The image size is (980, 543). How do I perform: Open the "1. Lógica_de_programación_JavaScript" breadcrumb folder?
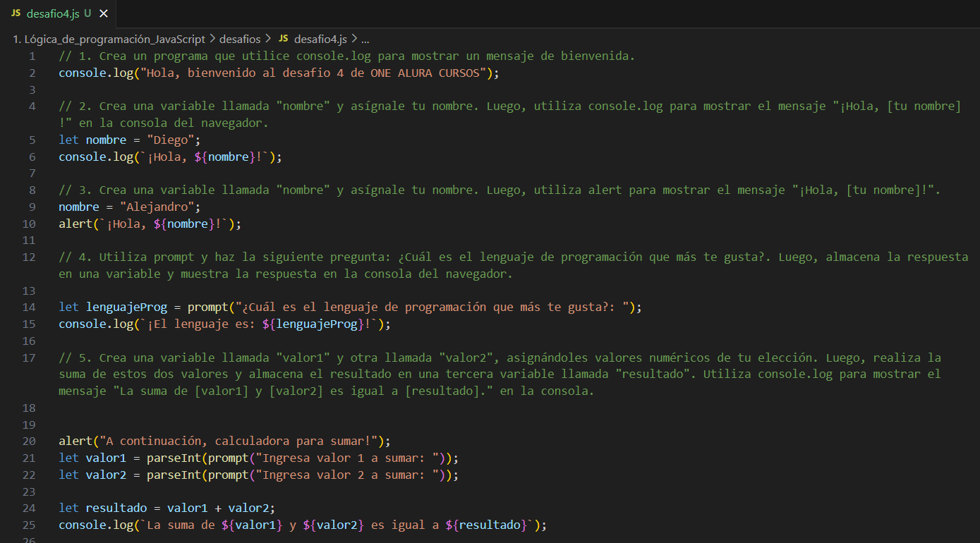[109, 39]
